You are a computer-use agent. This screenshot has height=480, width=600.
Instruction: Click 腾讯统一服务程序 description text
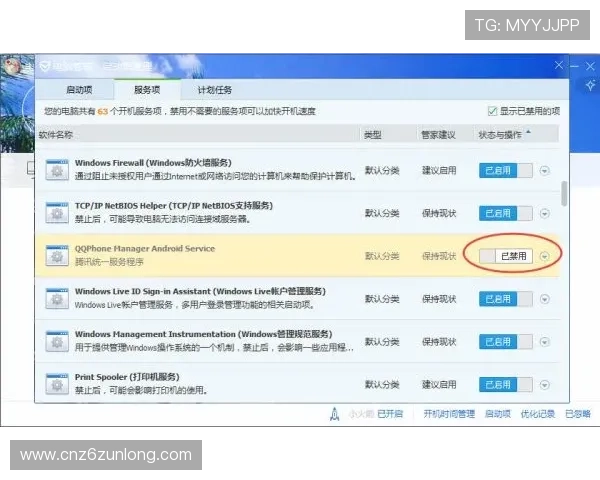pos(109,262)
